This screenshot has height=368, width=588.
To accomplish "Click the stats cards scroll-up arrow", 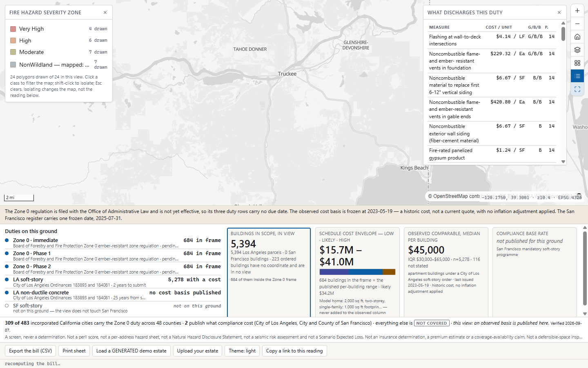I will [585, 228].
